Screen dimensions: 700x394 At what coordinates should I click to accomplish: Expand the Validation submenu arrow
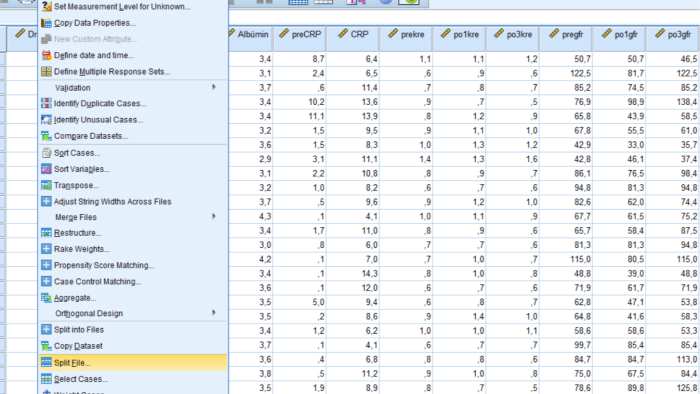pyautogui.click(x=214, y=87)
